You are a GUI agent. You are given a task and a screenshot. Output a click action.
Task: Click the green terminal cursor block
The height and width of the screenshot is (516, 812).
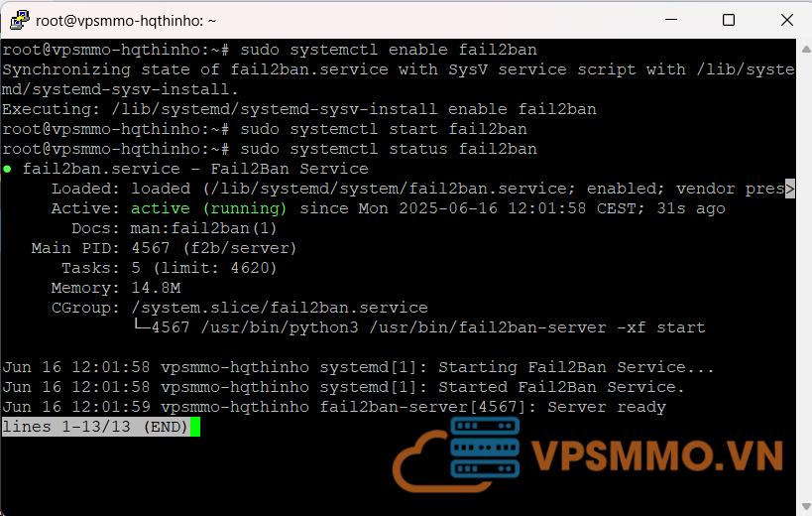194,427
